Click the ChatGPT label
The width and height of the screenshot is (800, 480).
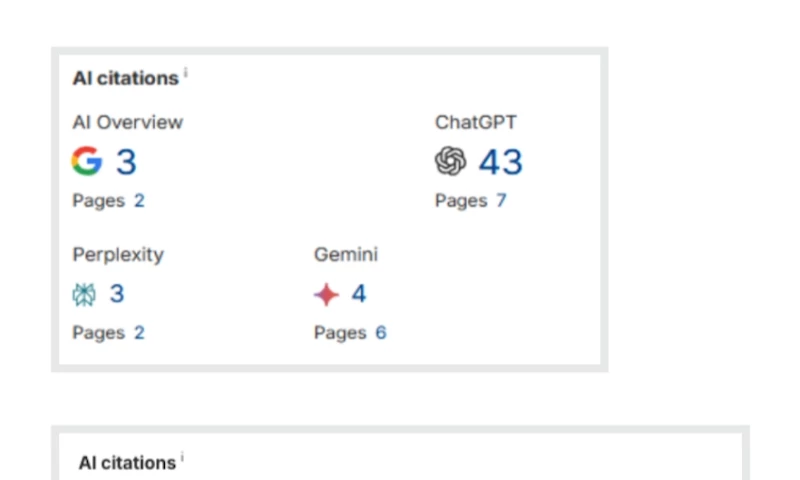point(476,122)
